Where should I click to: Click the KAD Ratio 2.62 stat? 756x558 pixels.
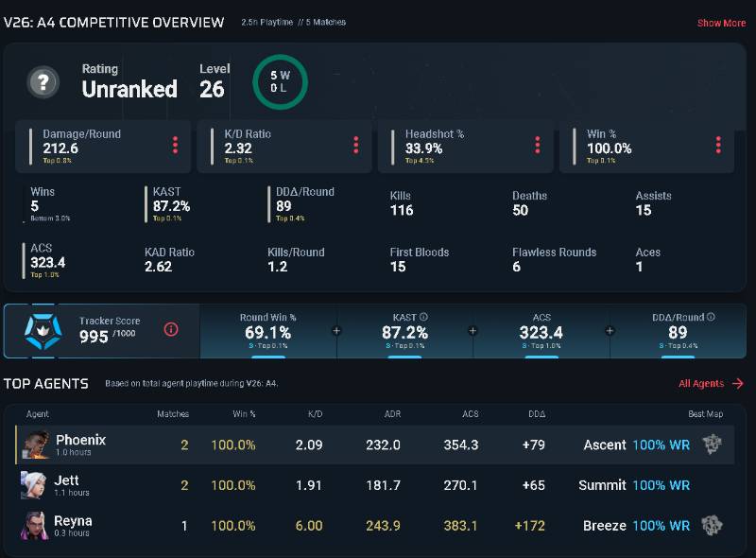pos(169,260)
